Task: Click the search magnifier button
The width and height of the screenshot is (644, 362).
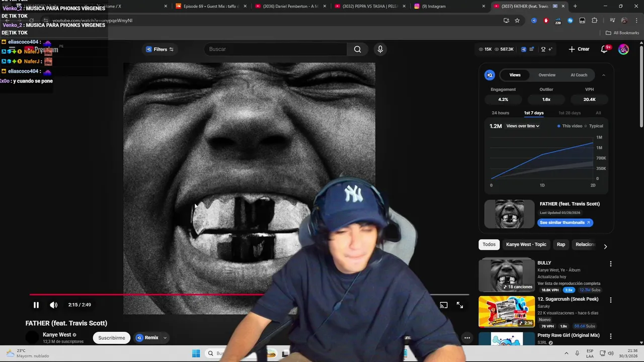Action: click(357, 49)
